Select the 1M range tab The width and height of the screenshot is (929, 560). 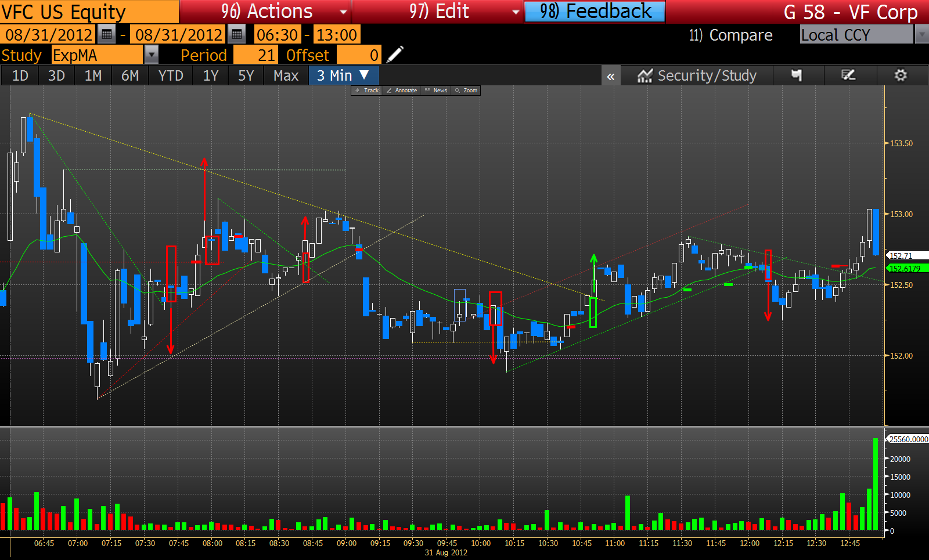pos(93,75)
